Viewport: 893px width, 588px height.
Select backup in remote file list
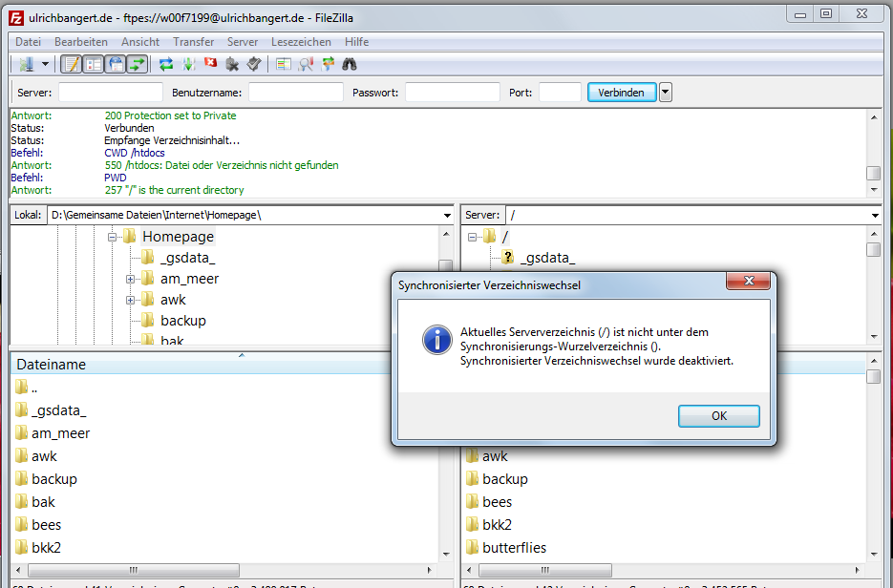pyautogui.click(x=504, y=479)
